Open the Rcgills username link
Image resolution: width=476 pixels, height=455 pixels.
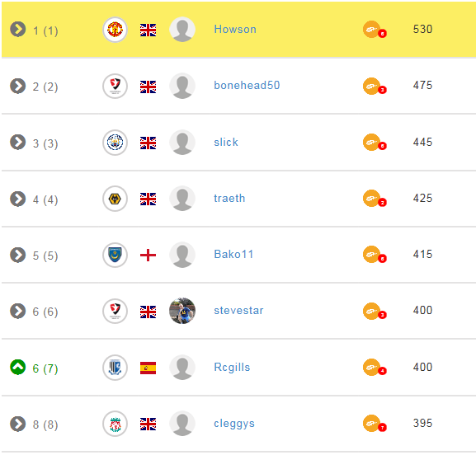232,367
